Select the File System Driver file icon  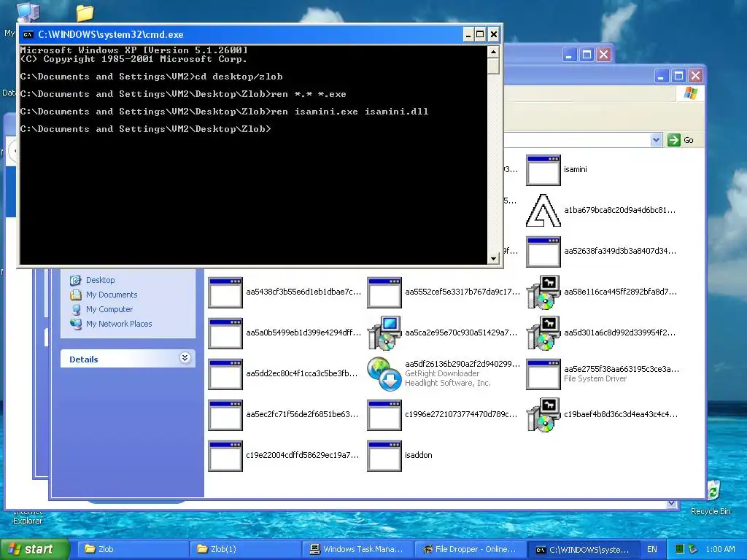543,374
